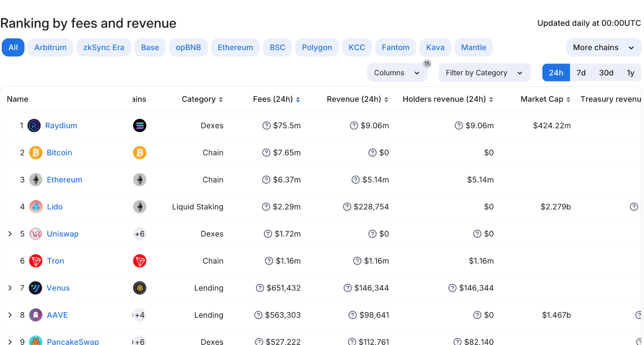Screen dimensions: 644x345
Task: Click the PancakeSwap bunny logo icon
Action: (x=36, y=341)
